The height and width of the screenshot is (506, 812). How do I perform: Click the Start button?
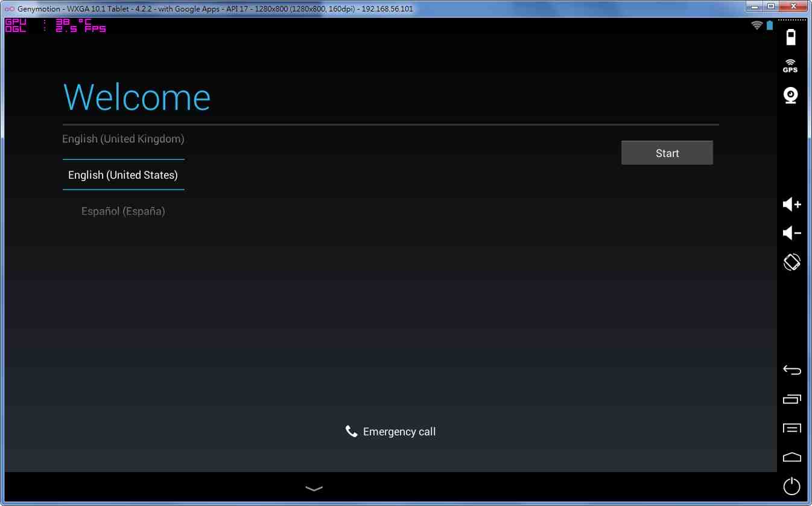(667, 153)
